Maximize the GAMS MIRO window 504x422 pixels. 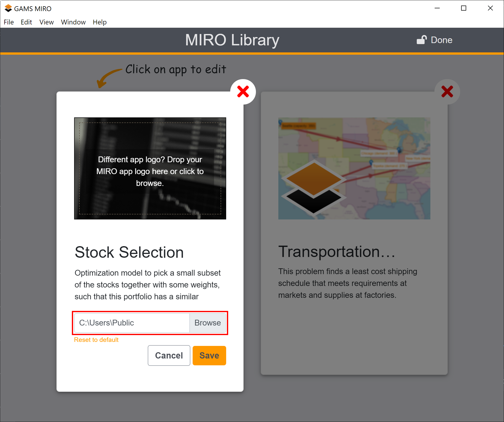464,8
